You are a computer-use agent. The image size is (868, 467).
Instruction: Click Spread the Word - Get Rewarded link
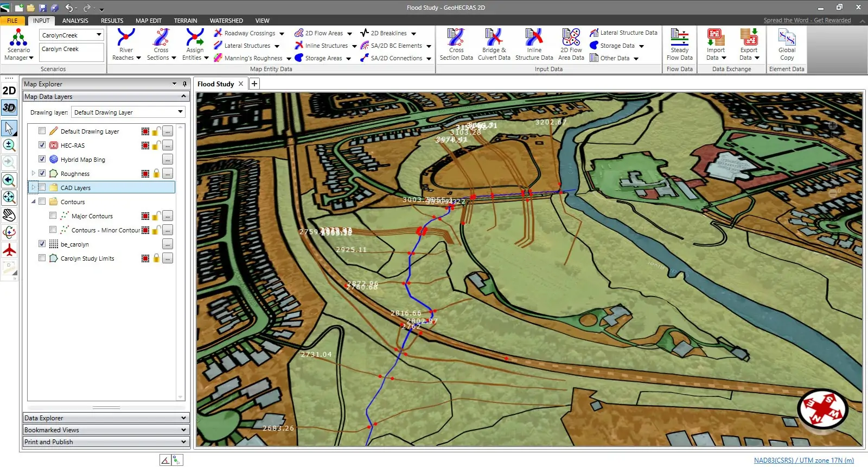[x=807, y=21]
